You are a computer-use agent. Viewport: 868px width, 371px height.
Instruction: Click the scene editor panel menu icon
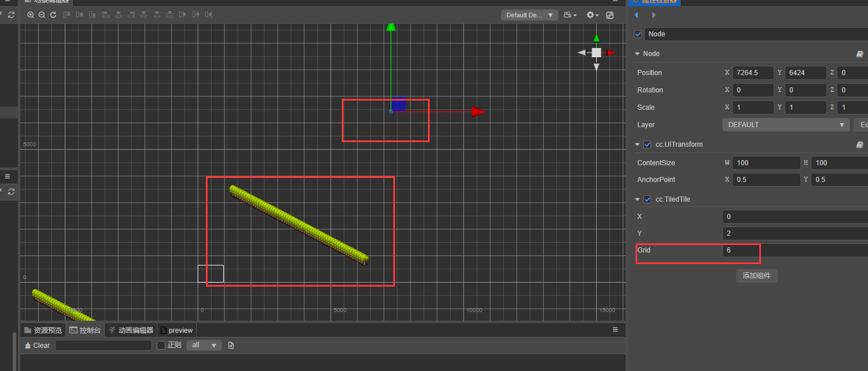(615, 1)
